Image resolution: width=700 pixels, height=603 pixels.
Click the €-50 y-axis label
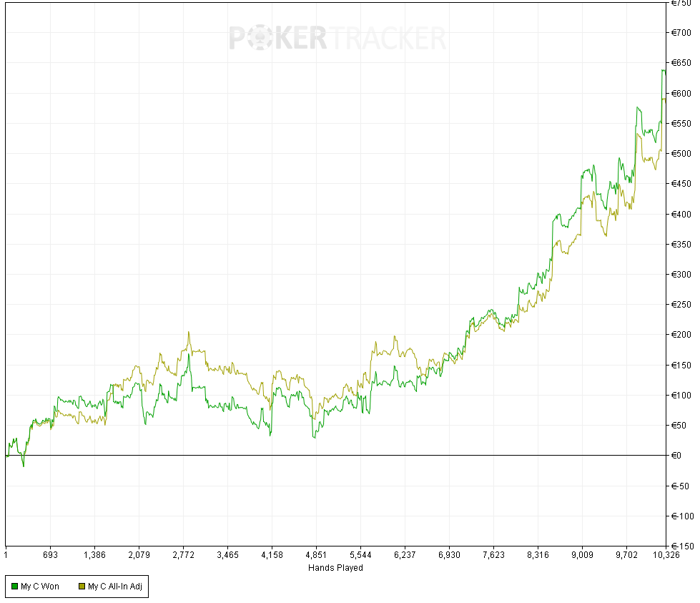tap(680, 486)
